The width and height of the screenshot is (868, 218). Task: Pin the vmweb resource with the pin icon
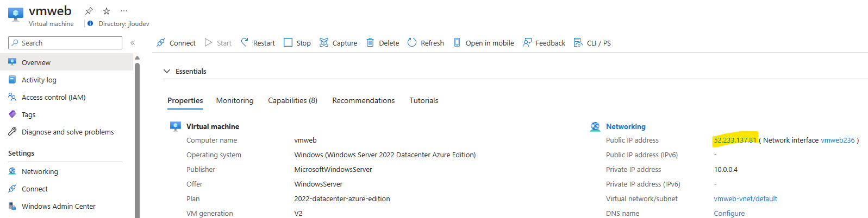click(89, 11)
